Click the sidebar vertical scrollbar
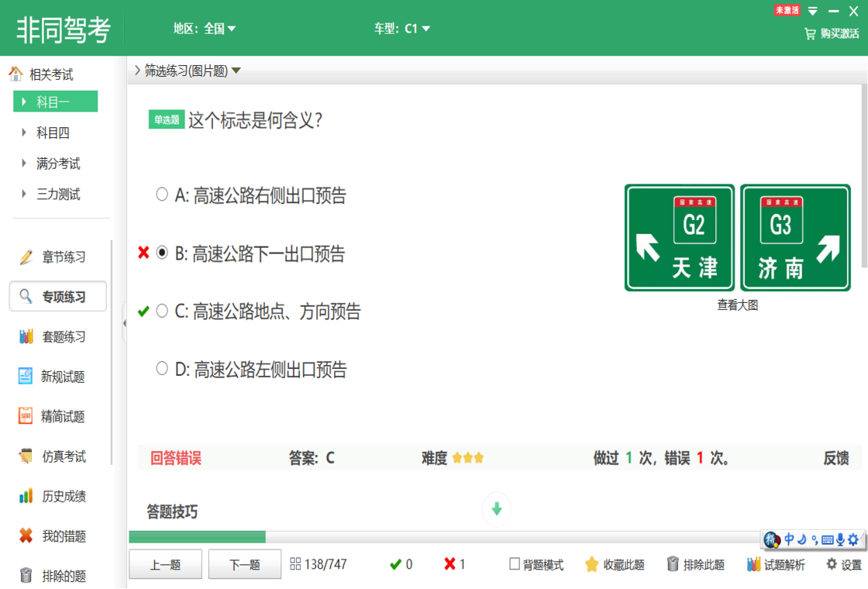The height and width of the screenshot is (589, 868). pos(112,352)
